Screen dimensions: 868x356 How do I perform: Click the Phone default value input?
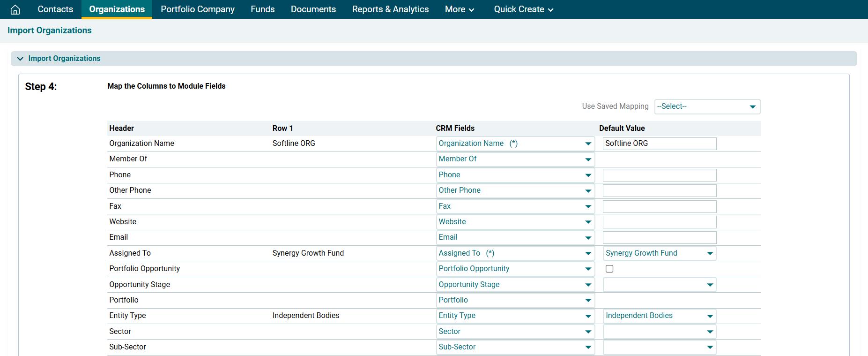point(659,175)
